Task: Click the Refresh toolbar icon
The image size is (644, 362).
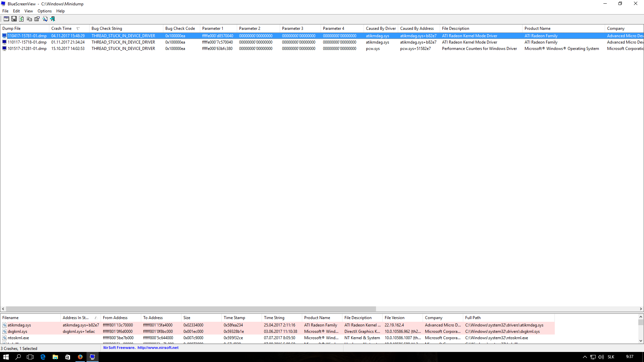Action: (x=21, y=19)
